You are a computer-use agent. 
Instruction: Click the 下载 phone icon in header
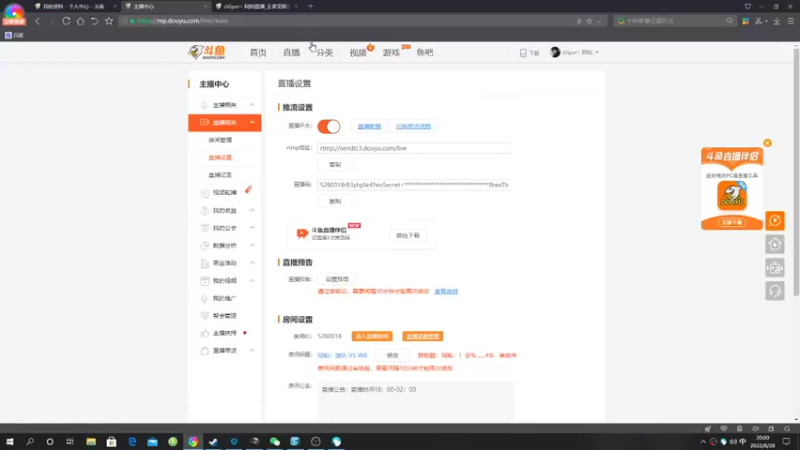click(523, 53)
